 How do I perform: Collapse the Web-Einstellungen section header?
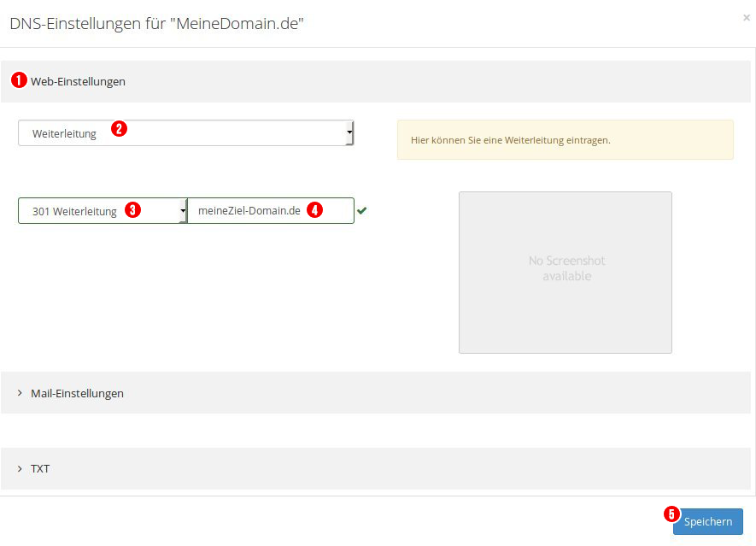(x=376, y=81)
